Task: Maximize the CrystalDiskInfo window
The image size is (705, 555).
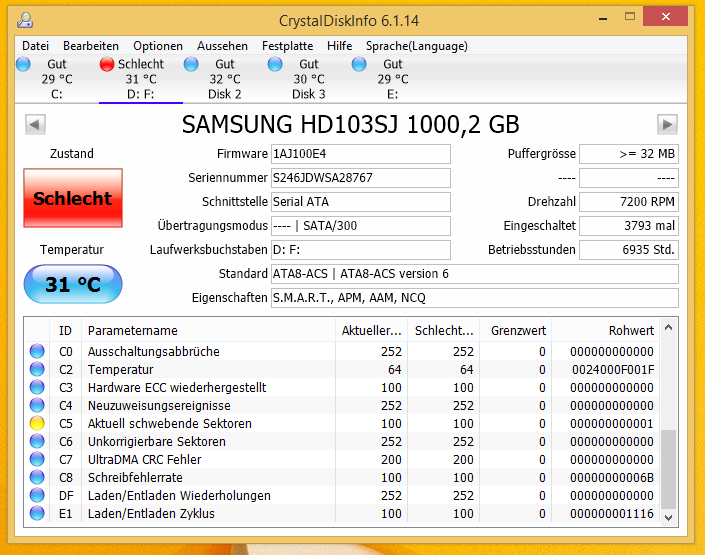Action: tap(630, 17)
